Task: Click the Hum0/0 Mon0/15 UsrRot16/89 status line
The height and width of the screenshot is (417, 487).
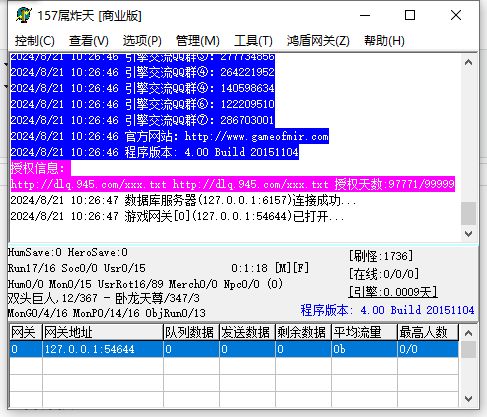Action: click(145, 284)
